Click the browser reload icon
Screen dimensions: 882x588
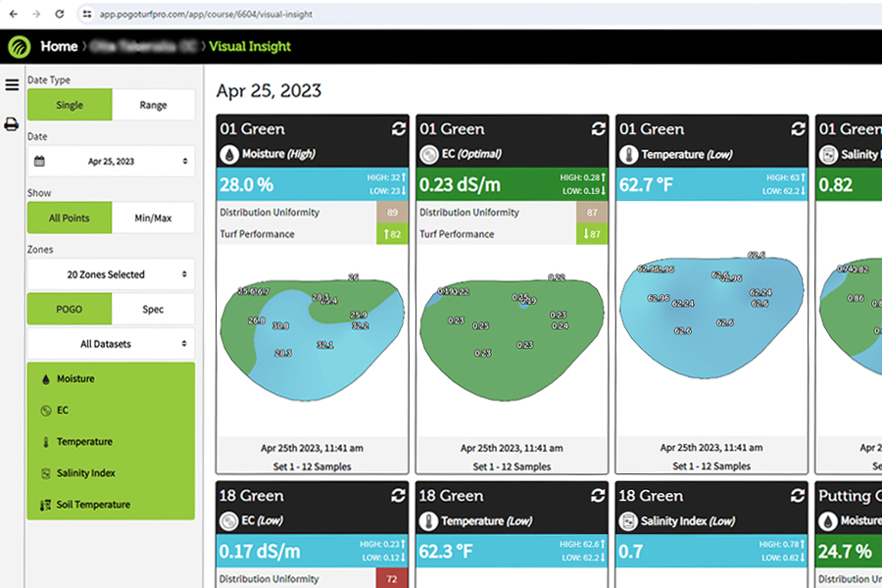pos(60,14)
